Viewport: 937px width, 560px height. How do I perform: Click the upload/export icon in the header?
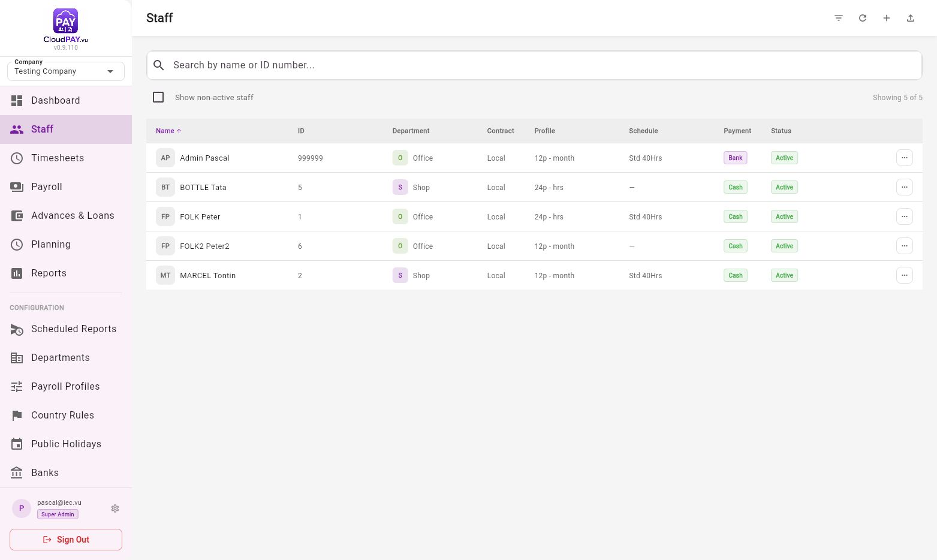click(911, 18)
